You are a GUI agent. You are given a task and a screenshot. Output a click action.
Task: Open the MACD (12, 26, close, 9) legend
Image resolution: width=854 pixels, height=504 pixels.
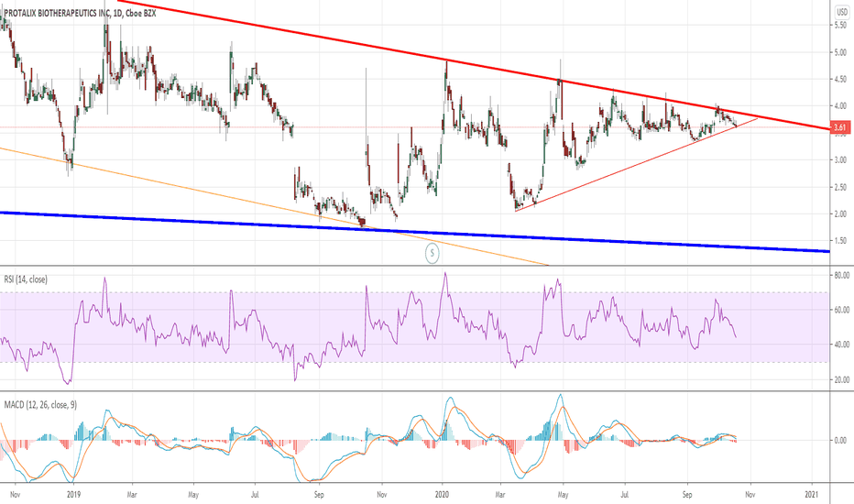pos(40,405)
